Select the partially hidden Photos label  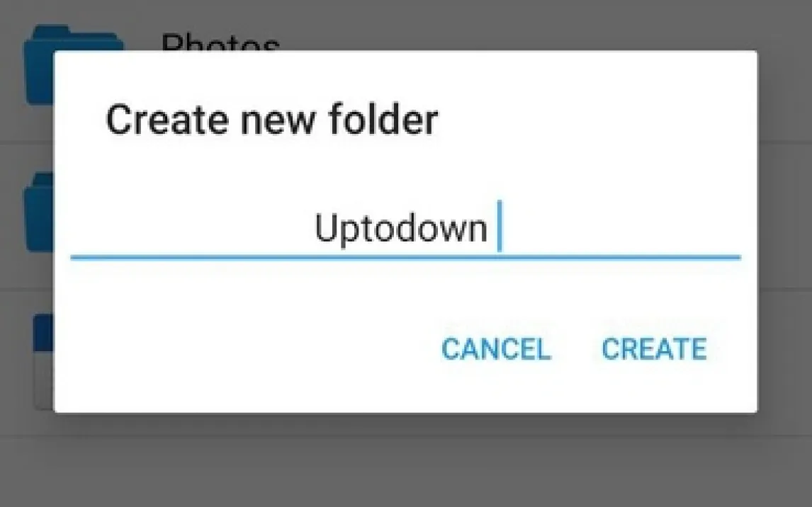click(x=220, y=41)
